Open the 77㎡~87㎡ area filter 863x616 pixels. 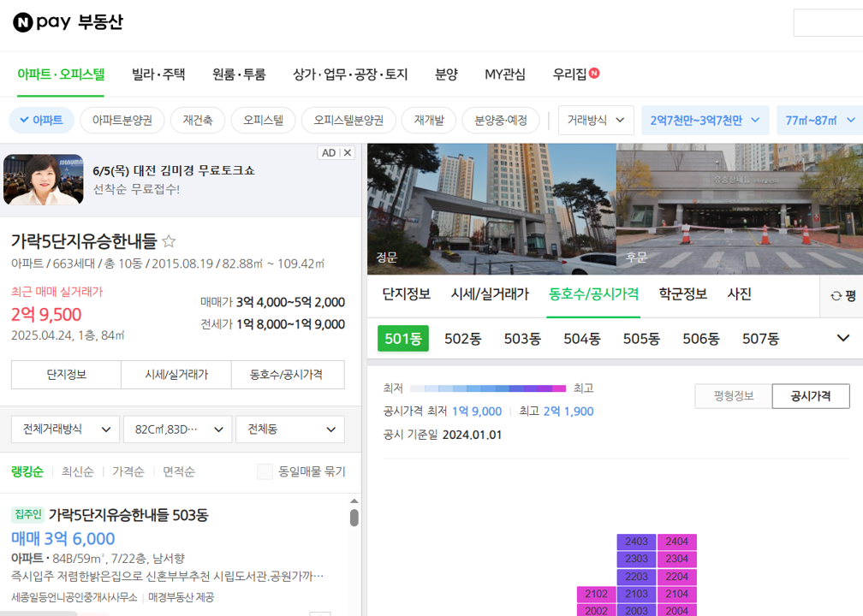pyautogui.click(x=817, y=121)
